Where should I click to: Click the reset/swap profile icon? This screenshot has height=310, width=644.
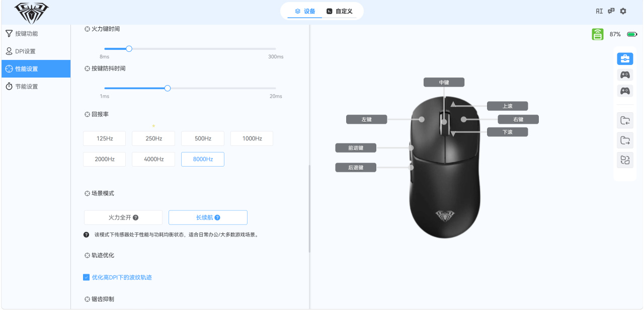tap(625, 160)
